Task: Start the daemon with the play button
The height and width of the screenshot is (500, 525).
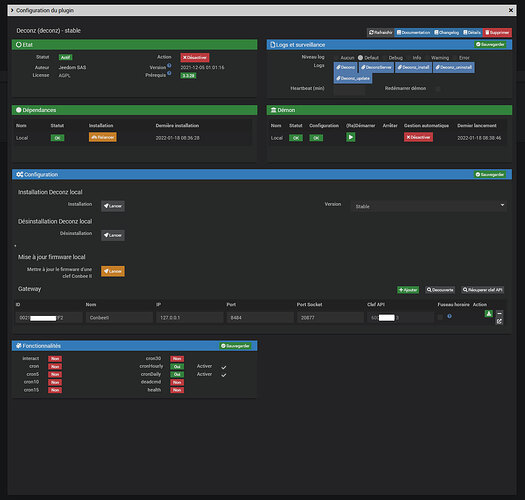Action: 351,137
